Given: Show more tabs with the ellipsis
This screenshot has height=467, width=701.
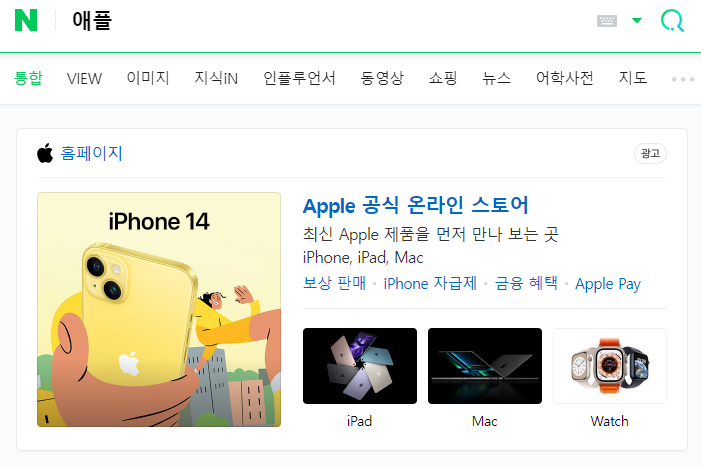Looking at the screenshot, I should [x=683, y=79].
